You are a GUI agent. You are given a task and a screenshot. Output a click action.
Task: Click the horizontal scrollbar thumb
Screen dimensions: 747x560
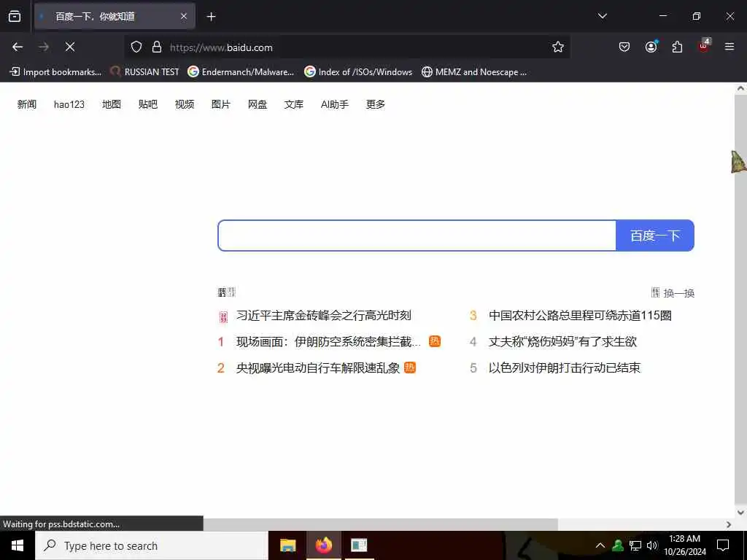[381, 524]
